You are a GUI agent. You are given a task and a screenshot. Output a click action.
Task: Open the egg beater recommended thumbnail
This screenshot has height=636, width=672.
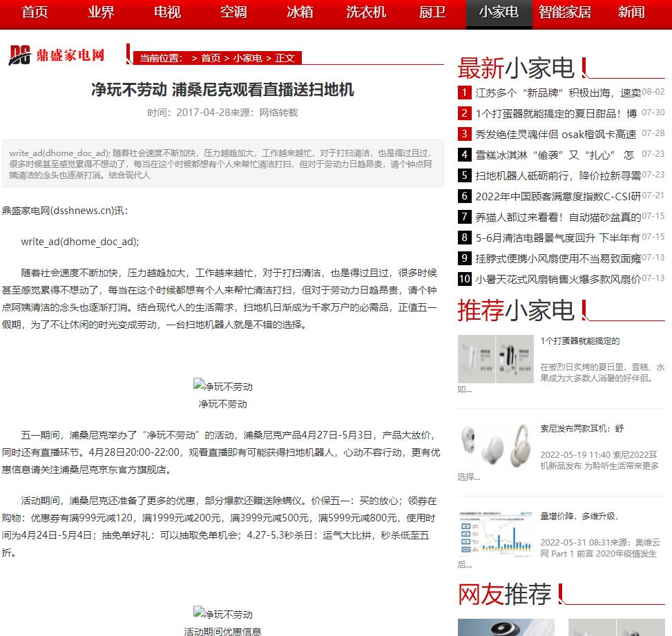(x=495, y=358)
